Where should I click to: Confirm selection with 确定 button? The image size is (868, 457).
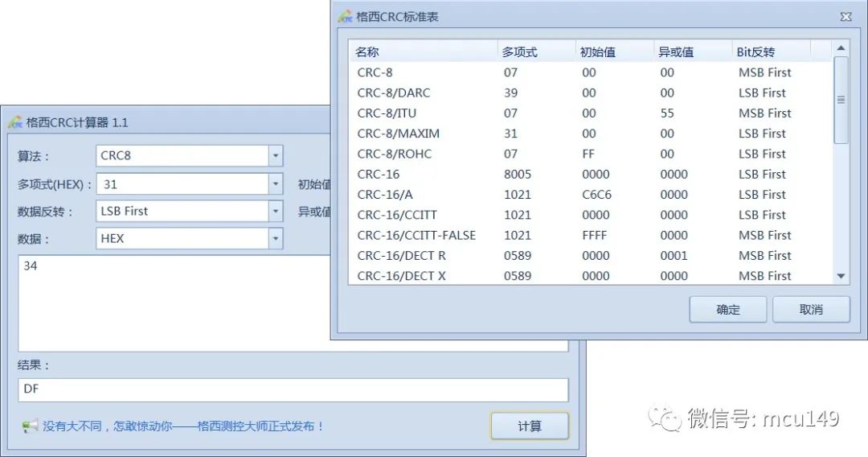coord(728,309)
